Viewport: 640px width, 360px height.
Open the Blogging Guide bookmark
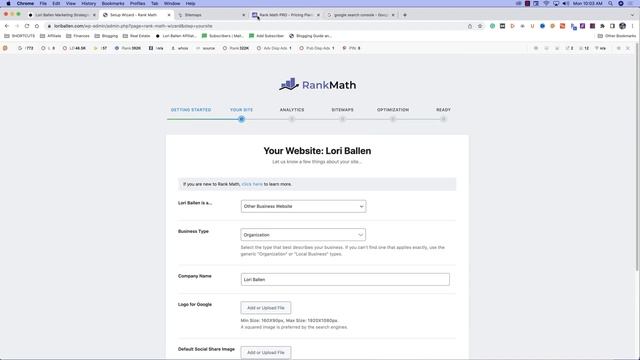[x=310, y=36]
